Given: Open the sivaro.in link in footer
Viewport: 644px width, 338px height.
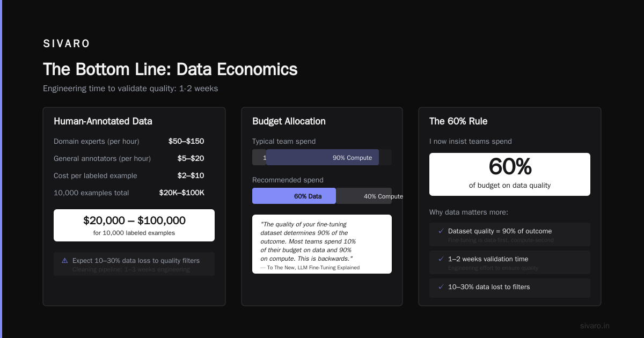Looking at the screenshot, I should tap(595, 326).
